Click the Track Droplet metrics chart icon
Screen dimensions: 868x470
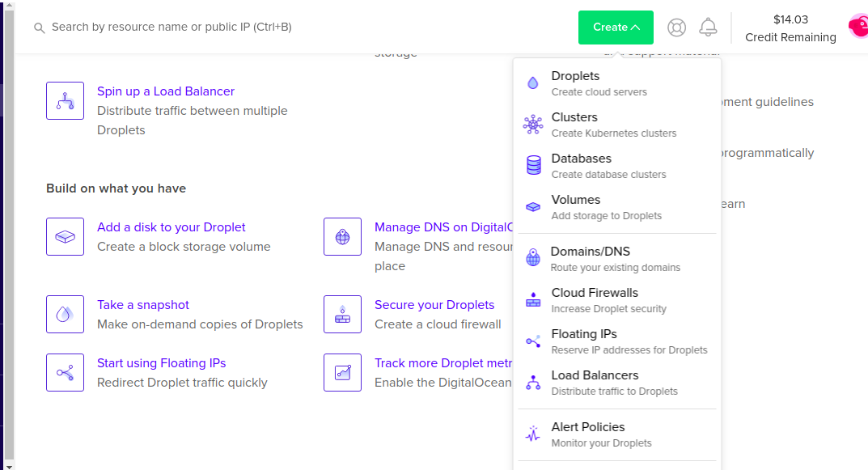click(x=342, y=373)
